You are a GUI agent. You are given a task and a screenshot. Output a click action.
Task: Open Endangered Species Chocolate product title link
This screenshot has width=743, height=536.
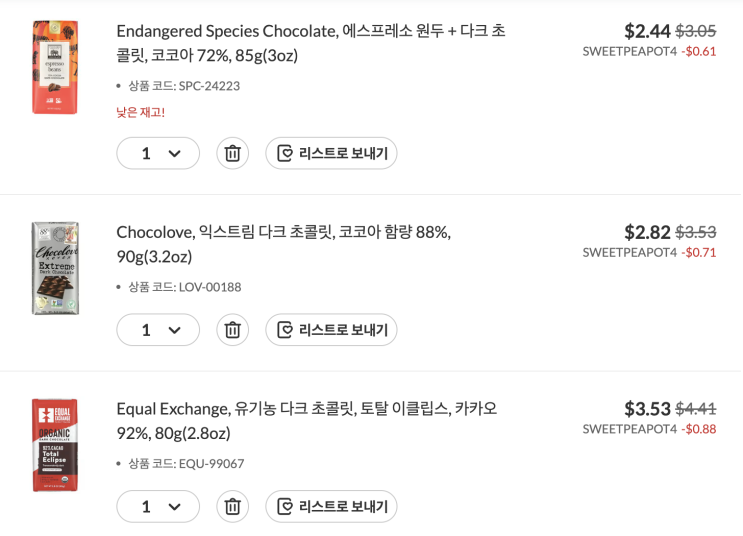(310, 42)
